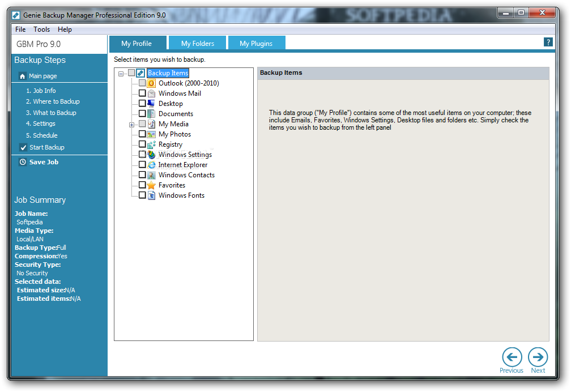Check the Desktop checkbox
This screenshot has height=392, width=571.
[x=142, y=104]
